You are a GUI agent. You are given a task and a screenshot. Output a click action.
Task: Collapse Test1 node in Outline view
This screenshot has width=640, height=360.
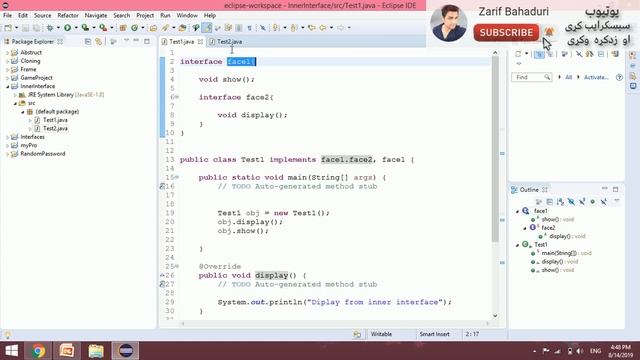(x=518, y=245)
